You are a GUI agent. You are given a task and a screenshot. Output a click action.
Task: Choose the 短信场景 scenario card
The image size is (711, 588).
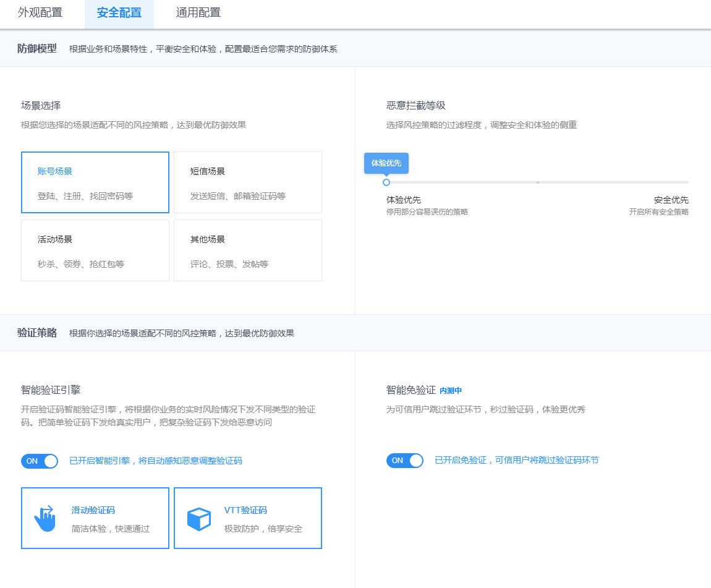(248, 182)
